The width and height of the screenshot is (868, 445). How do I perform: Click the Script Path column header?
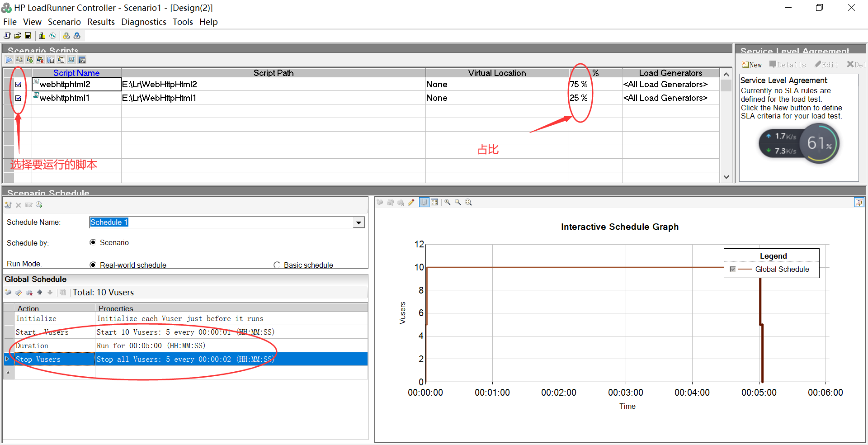pos(274,73)
